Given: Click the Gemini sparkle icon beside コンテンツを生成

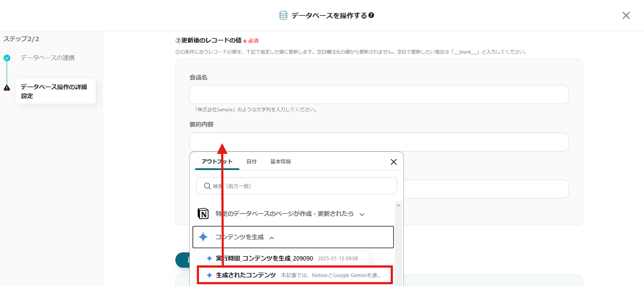Looking at the screenshot, I should [x=203, y=237].
